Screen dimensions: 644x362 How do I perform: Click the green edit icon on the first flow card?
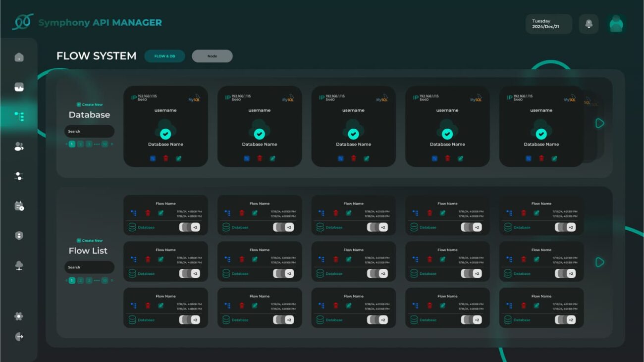pyautogui.click(x=161, y=213)
